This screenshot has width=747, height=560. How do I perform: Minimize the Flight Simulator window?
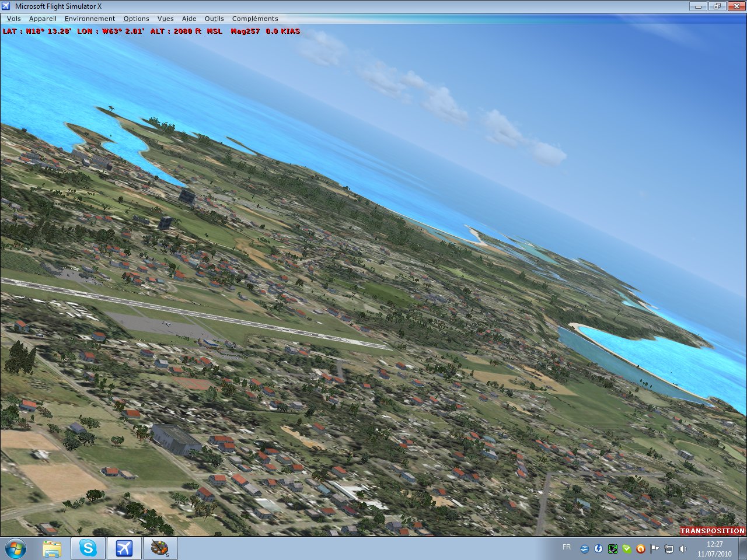coord(698,6)
